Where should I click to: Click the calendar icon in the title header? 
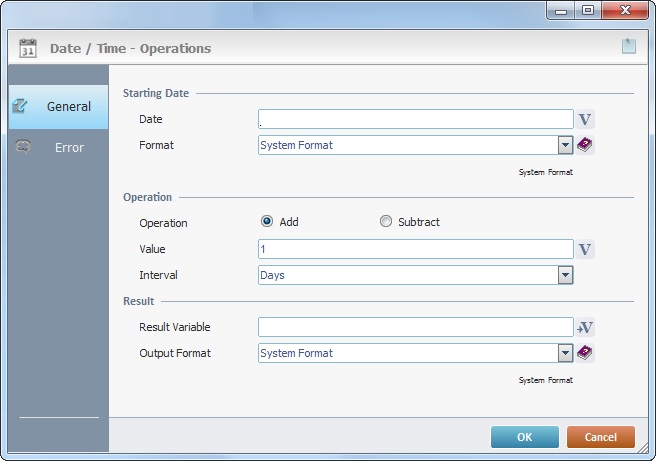(28, 48)
